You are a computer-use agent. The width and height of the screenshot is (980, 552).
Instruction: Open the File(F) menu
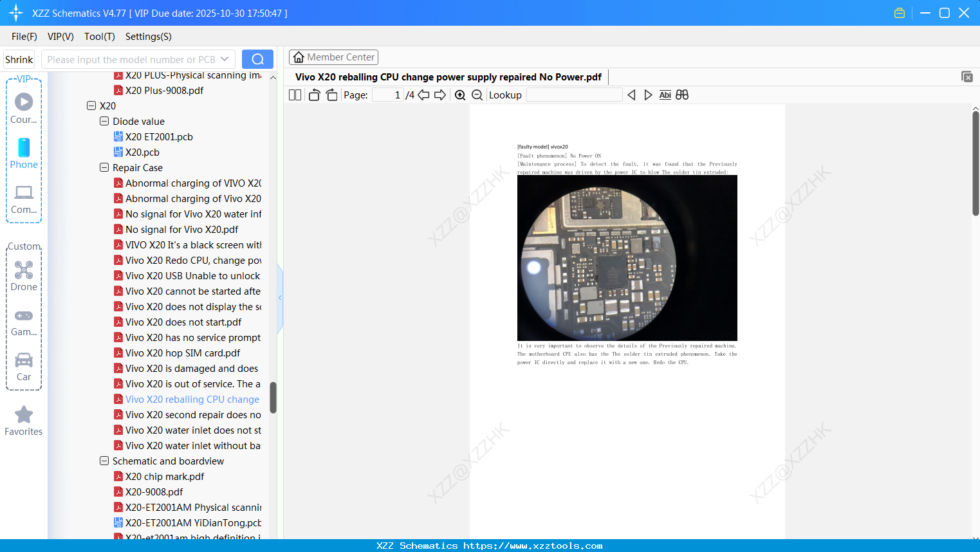pos(24,37)
